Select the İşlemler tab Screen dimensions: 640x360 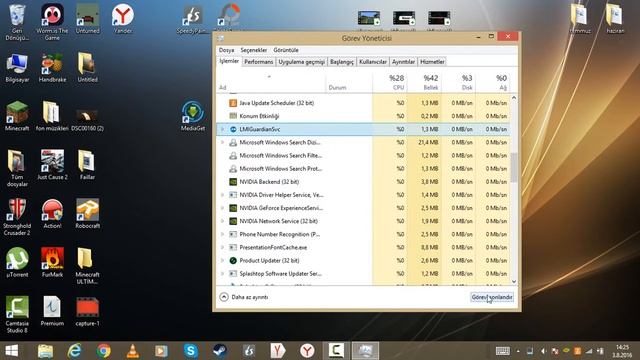point(229,61)
